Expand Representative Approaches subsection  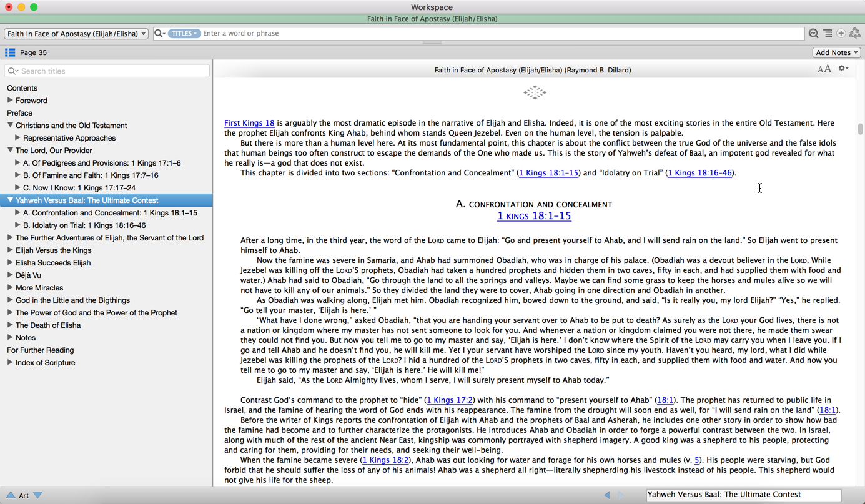tap(17, 137)
